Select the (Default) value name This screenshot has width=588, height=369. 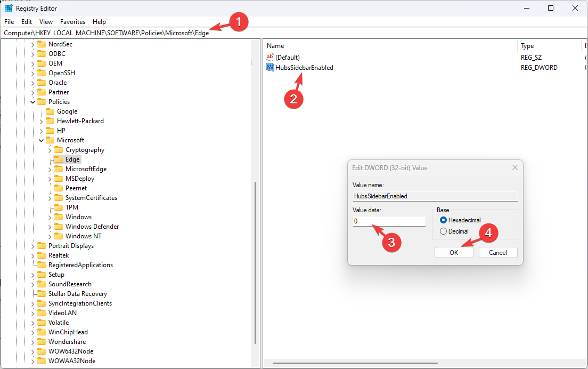tap(288, 58)
